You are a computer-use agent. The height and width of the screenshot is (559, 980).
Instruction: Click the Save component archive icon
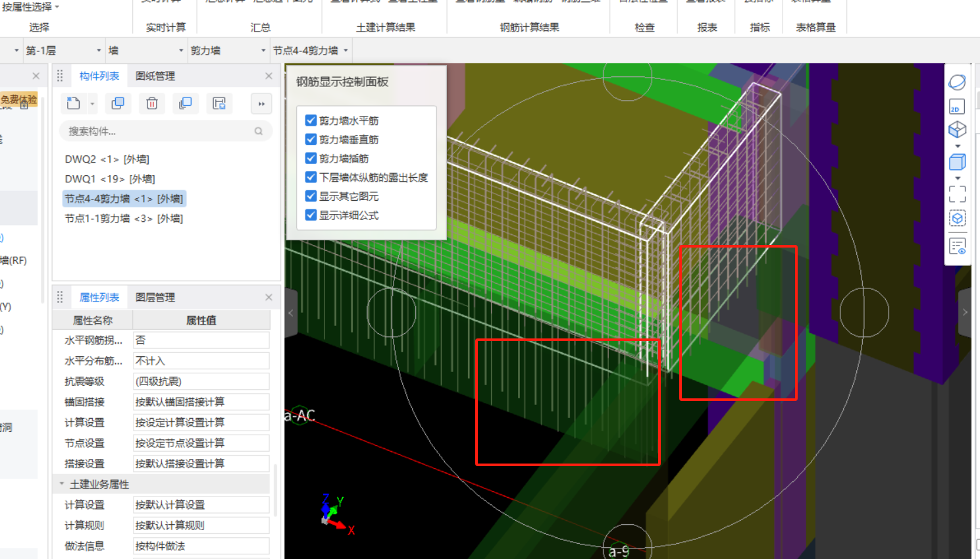tap(219, 103)
